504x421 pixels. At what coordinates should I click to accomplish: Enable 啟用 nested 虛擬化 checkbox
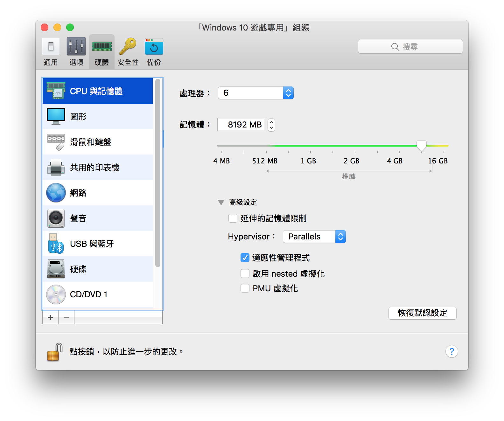pos(245,273)
